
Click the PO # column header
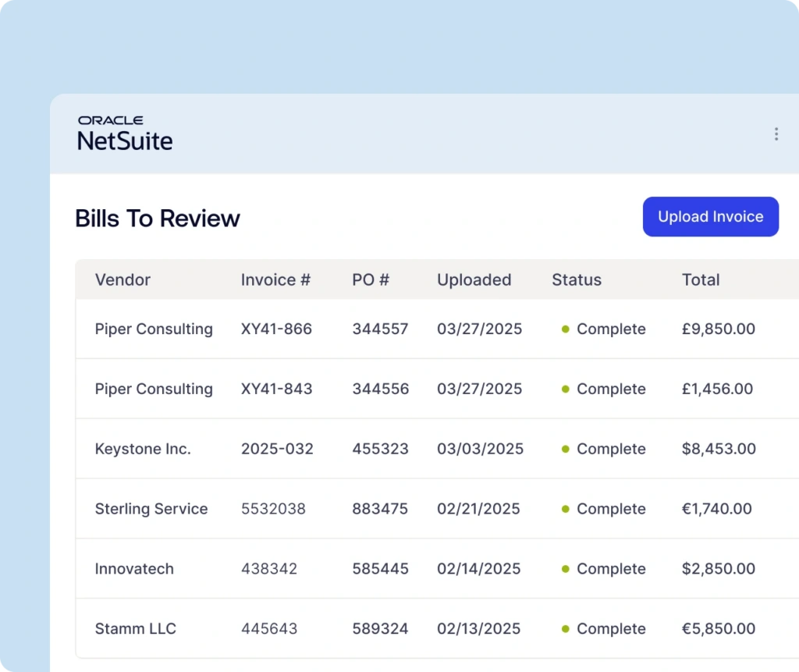point(371,280)
